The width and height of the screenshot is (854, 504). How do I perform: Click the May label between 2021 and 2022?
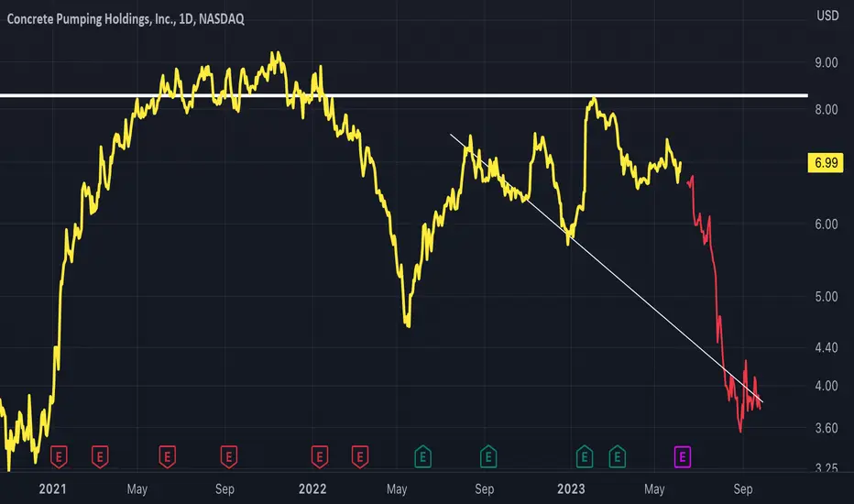(137, 488)
